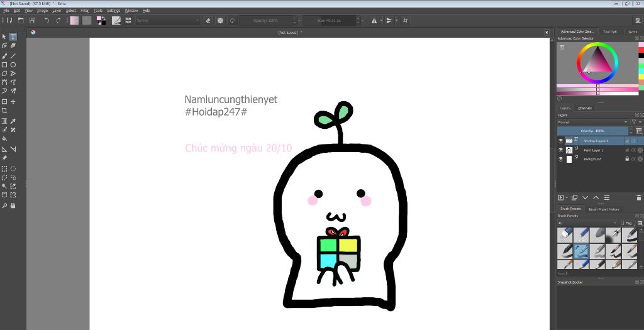The width and height of the screenshot is (644, 330).
Task: Select the Move tool
Action: (x=13, y=101)
